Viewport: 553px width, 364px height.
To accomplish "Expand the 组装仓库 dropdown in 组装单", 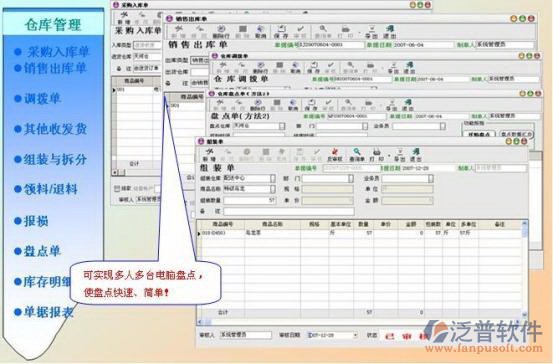I will 273,178.
